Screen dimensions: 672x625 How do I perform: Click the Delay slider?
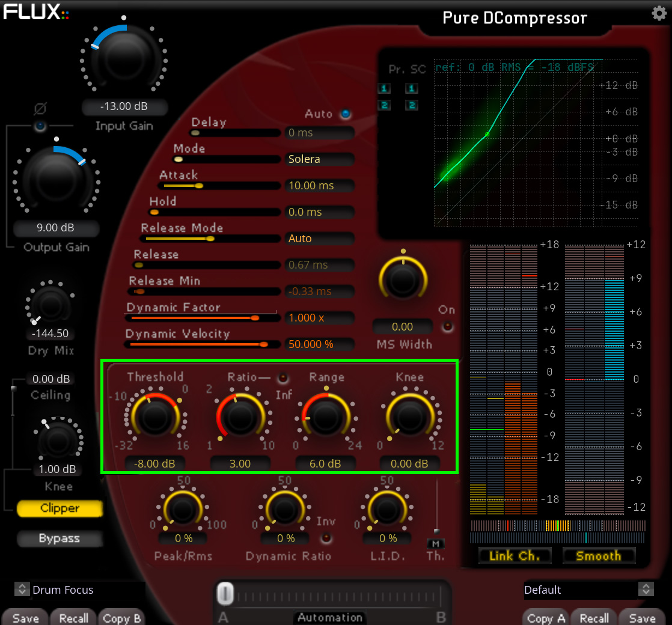[x=235, y=133]
